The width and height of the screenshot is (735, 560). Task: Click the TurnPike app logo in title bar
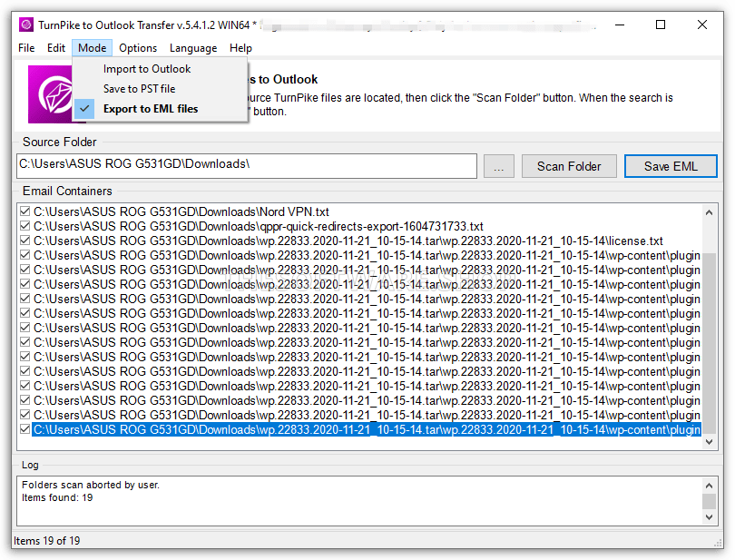(25, 25)
